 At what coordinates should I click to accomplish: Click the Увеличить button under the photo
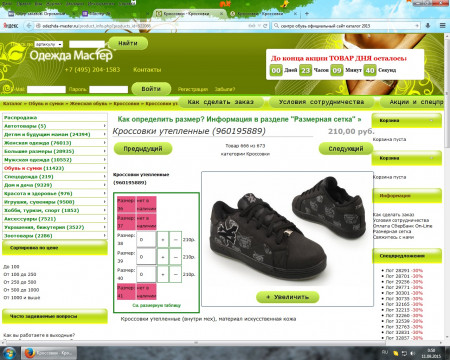click(x=288, y=297)
